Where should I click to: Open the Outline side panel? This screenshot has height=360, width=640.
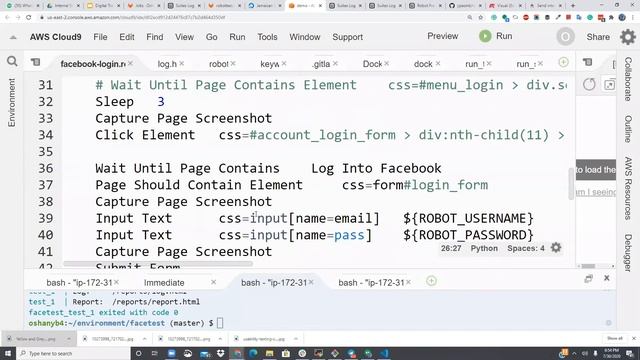(628, 129)
